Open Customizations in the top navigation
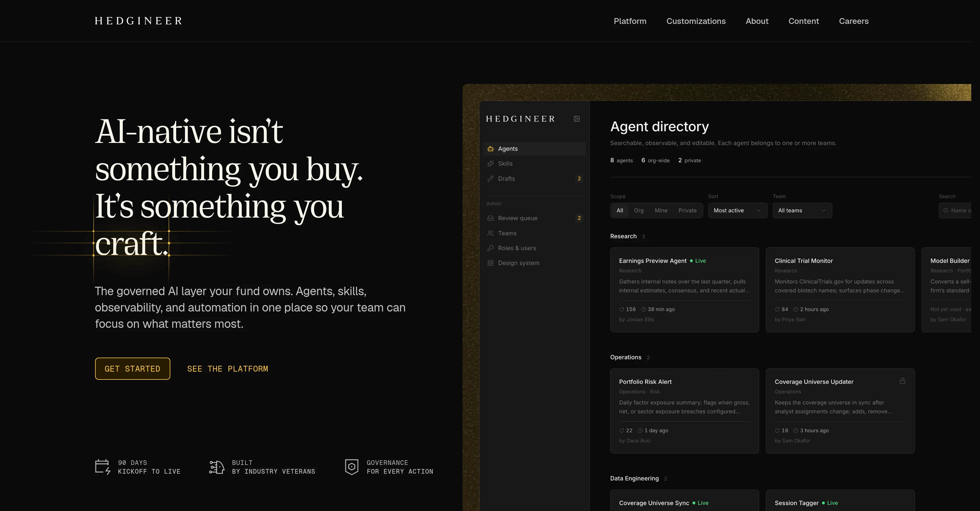 (696, 21)
